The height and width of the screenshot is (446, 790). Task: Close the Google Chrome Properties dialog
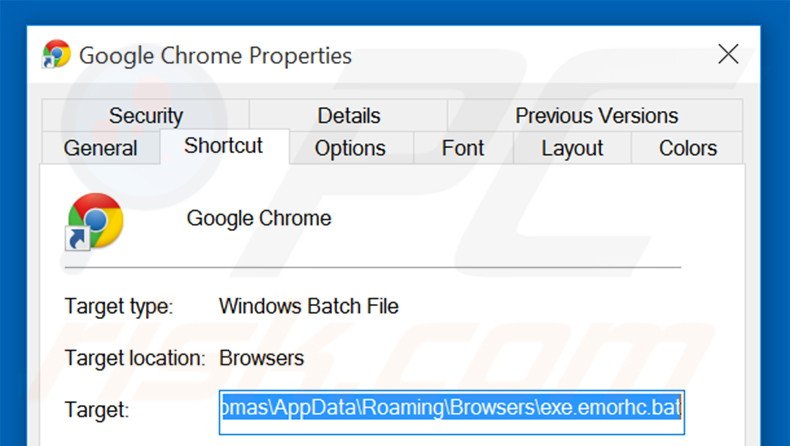(728, 54)
